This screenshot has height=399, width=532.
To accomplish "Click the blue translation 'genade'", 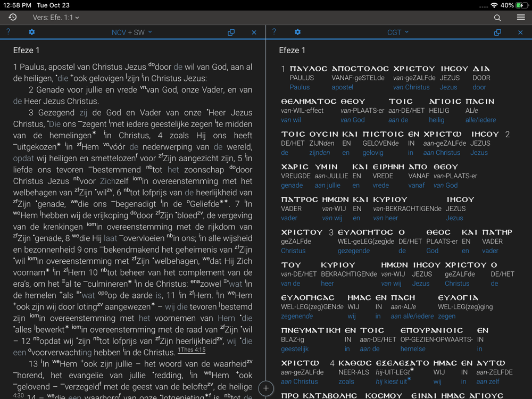I will [292, 185].
